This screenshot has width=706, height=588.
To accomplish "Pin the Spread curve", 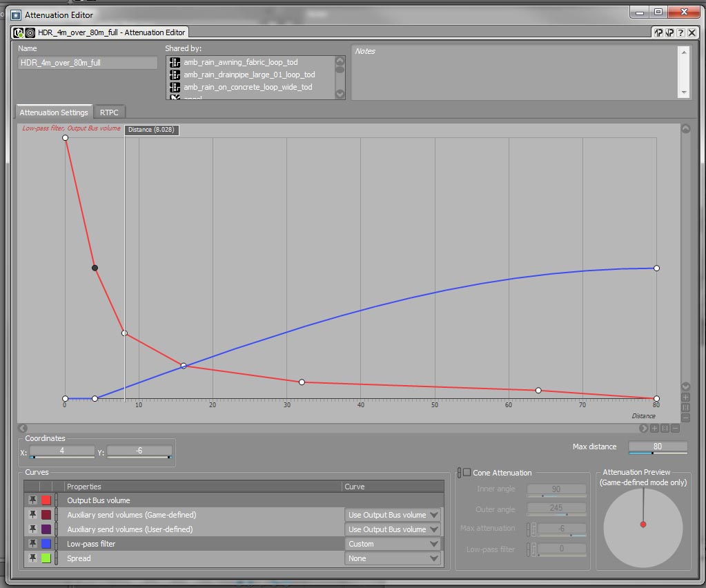I will pyautogui.click(x=32, y=558).
